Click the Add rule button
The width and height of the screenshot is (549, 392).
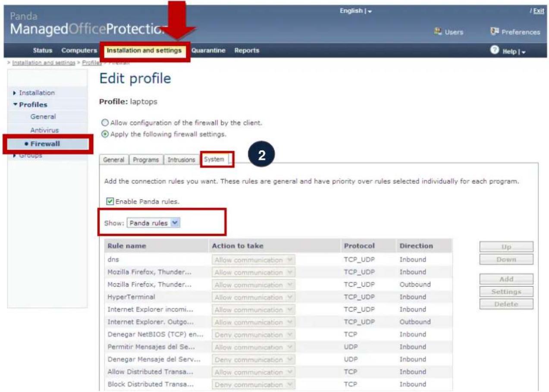[x=506, y=279]
